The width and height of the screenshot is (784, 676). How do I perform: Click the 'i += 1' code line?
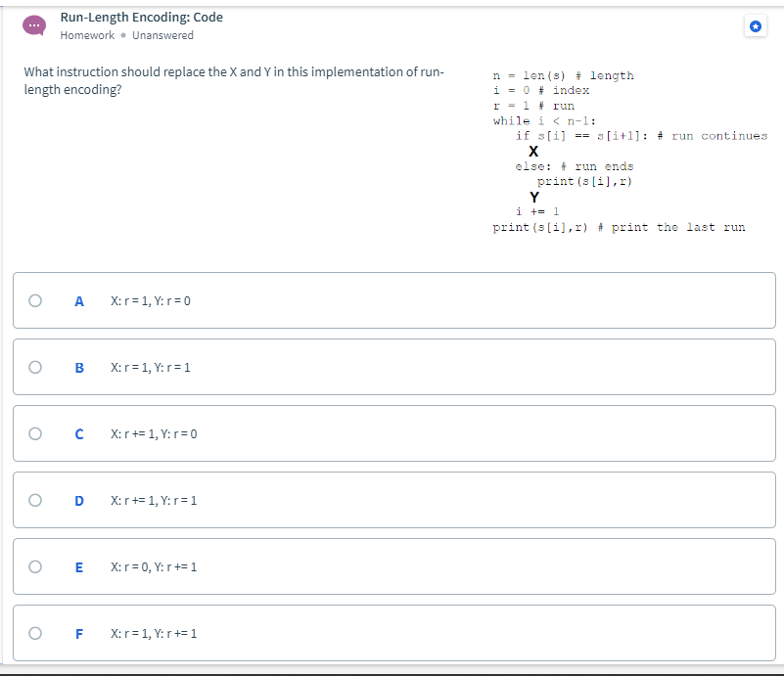coord(537,211)
